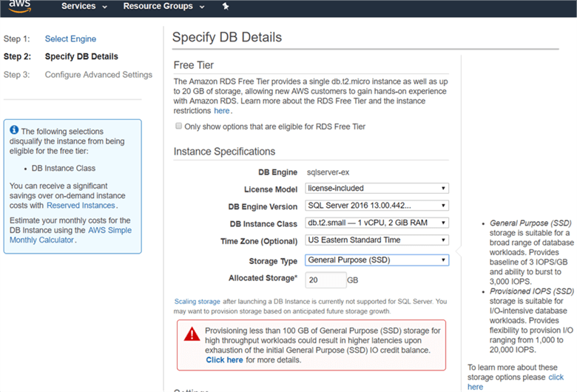
Task: Open storage options 'click here' link
Action: [x=515, y=382]
